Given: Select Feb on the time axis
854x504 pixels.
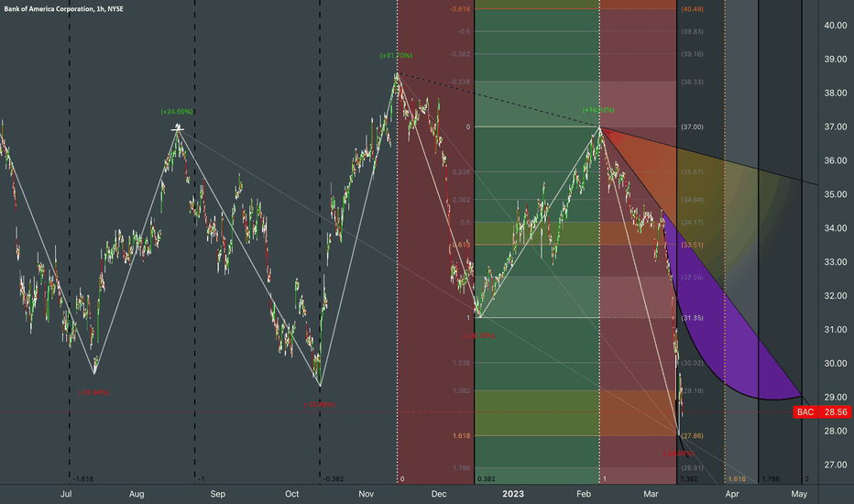Looking at the screenshot, I should (x=584, y=494).
